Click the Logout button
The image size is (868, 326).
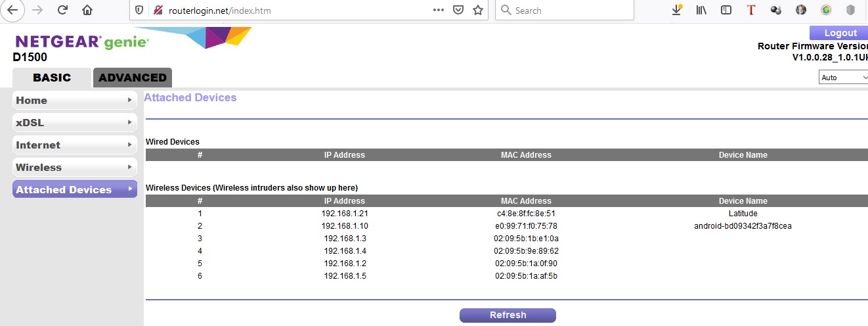click(x=838, y=33)
